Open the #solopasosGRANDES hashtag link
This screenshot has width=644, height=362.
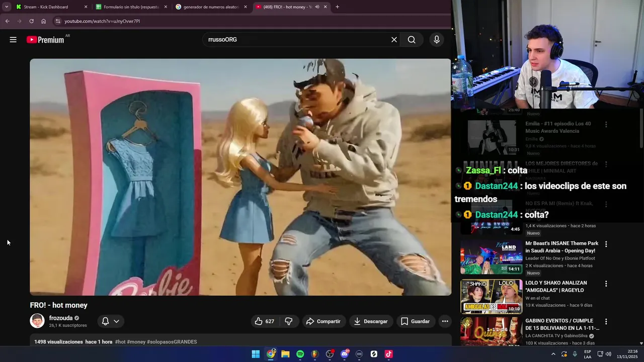(x=172, y=342)
